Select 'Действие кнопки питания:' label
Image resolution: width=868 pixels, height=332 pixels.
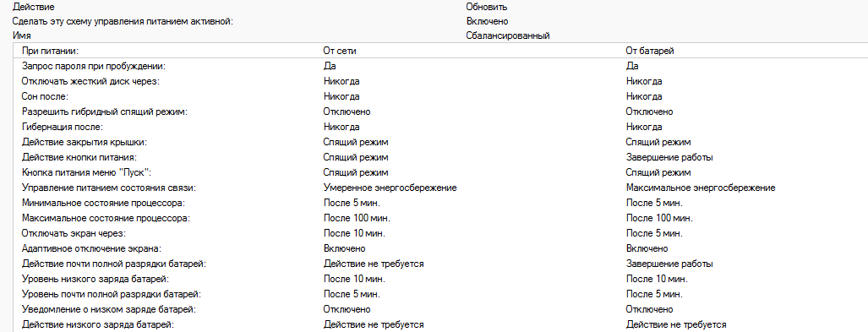(x=79, y=158)
